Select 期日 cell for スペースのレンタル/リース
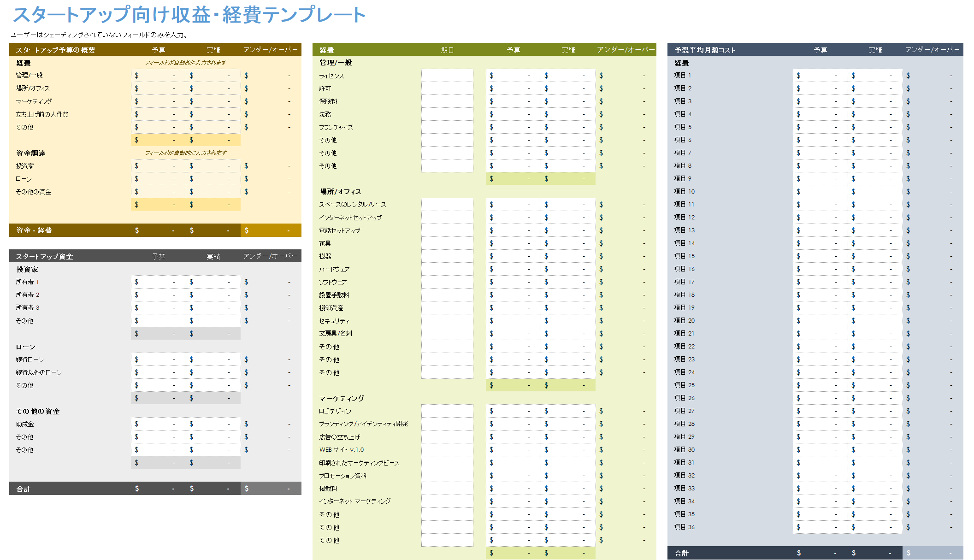Image resolution: width=974 pixels, height=560 pixels. 447,205
